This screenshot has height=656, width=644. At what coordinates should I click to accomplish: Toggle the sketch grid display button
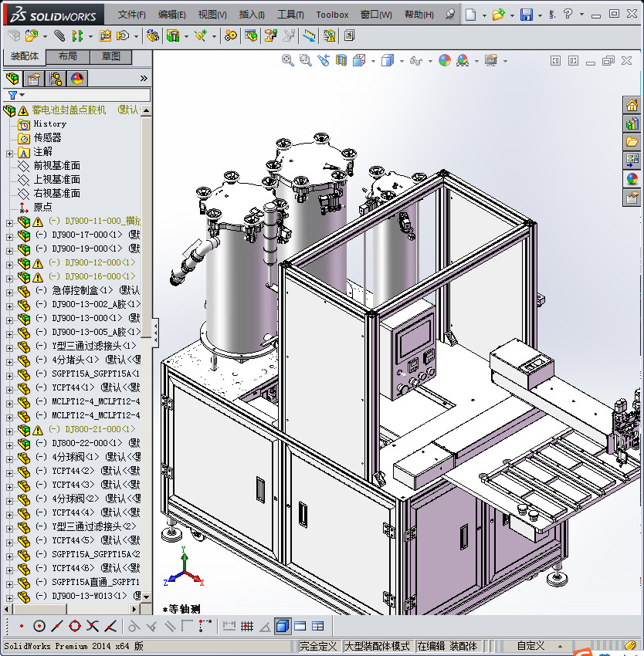tap(247, 626)
